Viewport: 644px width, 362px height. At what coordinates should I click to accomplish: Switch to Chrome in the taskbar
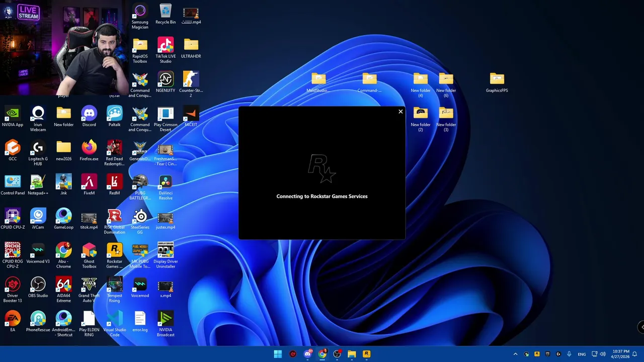tap(322, 354)
